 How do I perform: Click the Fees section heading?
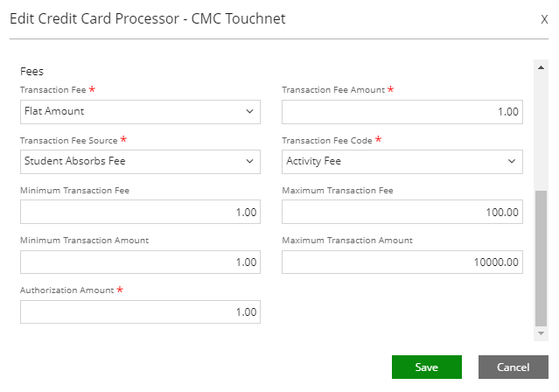click(31, 71)
